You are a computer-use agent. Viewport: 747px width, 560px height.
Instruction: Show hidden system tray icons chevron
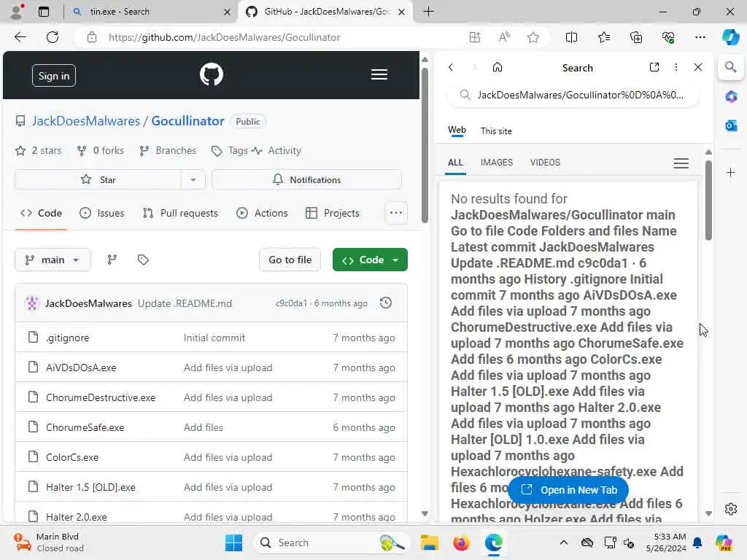pyautogui.click(x=564, y=542)
